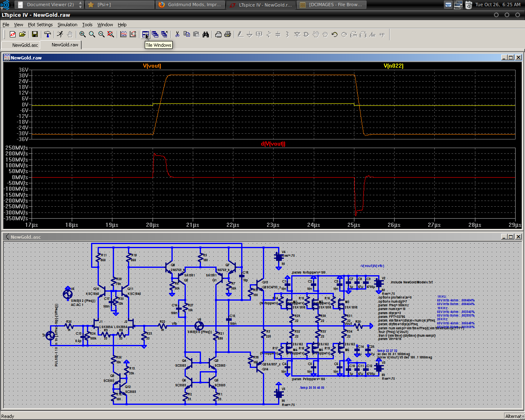525x420 pixels.
Task: Save using the floppy disk icon
Action: click(35, 34)
